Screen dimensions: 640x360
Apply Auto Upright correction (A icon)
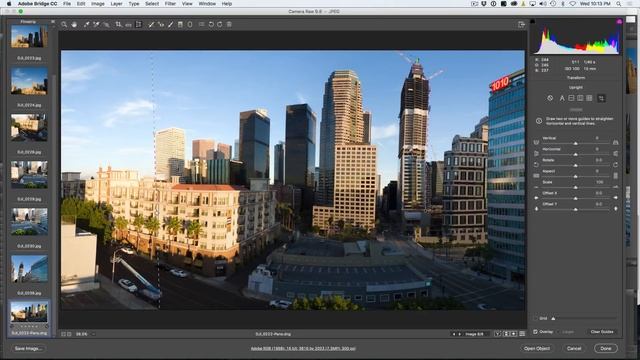coord(562,98)
